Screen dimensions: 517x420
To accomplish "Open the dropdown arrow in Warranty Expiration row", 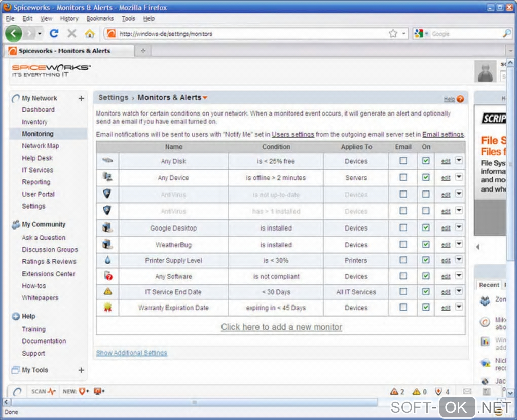I will click(x=459, y=307).
